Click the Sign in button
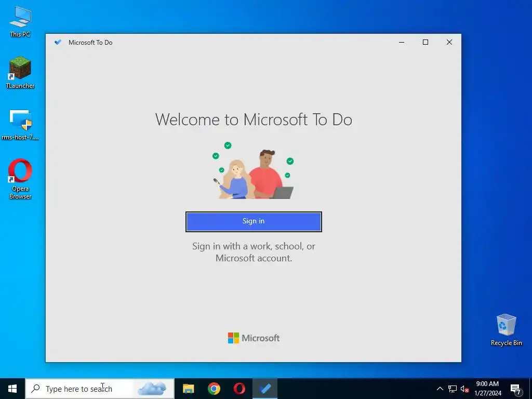 (254, 221)
